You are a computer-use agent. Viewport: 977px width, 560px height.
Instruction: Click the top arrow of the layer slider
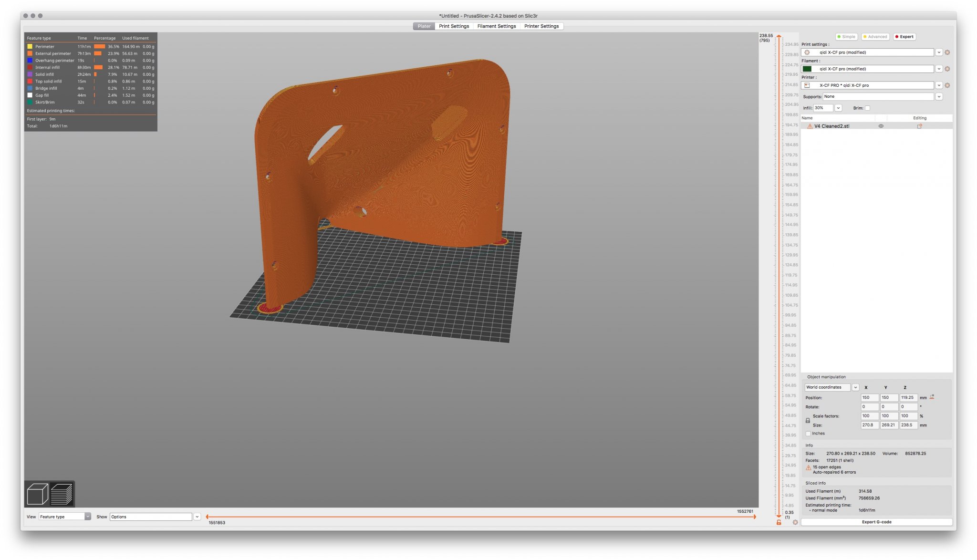pyautogui.click(x=779, y=36)
